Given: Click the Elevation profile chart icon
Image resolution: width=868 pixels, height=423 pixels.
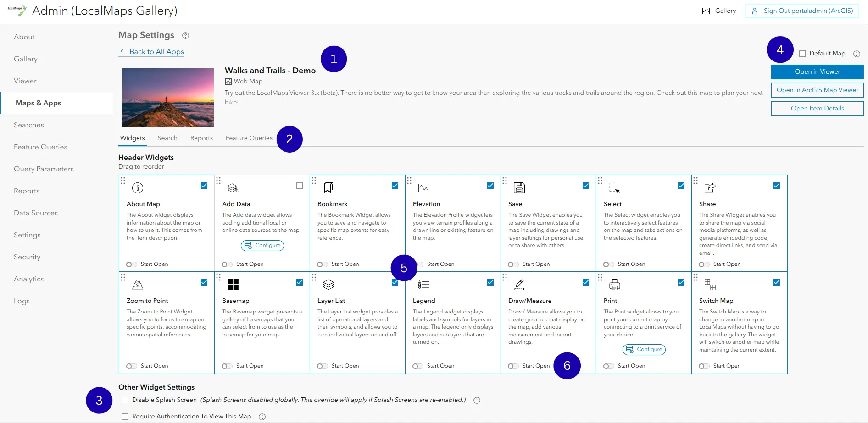Looking at the screenshot, I should pos(423,187).
